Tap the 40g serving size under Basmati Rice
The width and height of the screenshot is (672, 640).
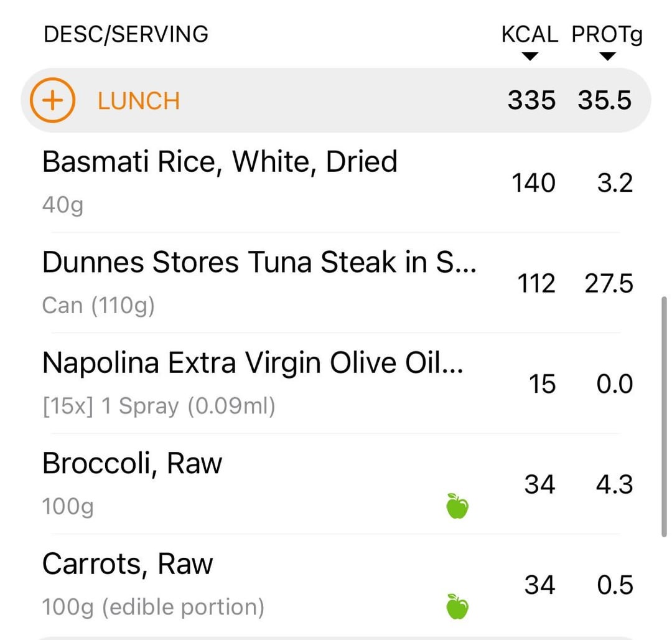pyautogui.click(x=63, y=205)
